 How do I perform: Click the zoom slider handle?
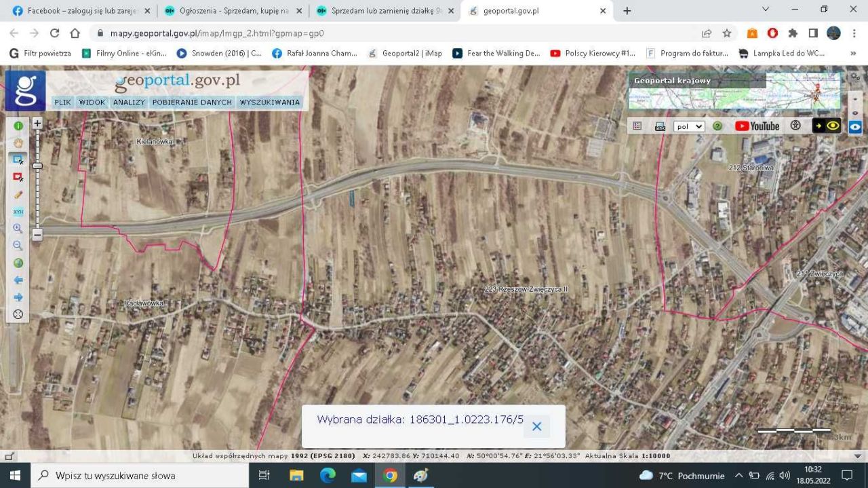(x=37, y=166)
